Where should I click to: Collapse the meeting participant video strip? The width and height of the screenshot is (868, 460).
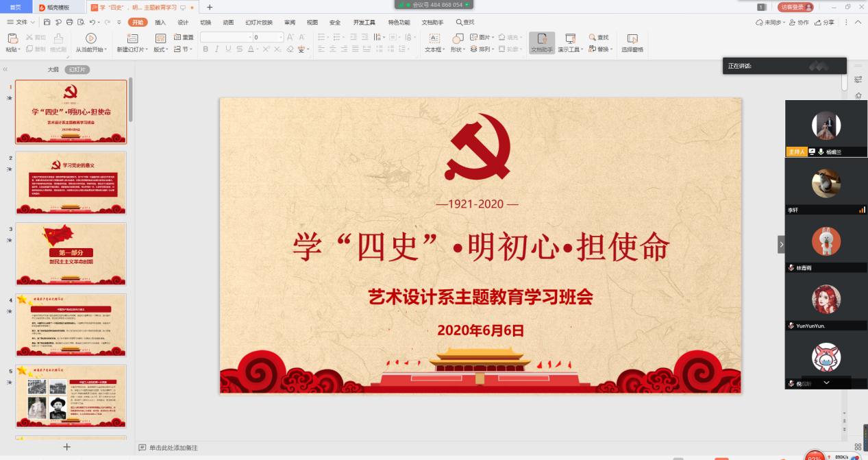pos(781,244)
